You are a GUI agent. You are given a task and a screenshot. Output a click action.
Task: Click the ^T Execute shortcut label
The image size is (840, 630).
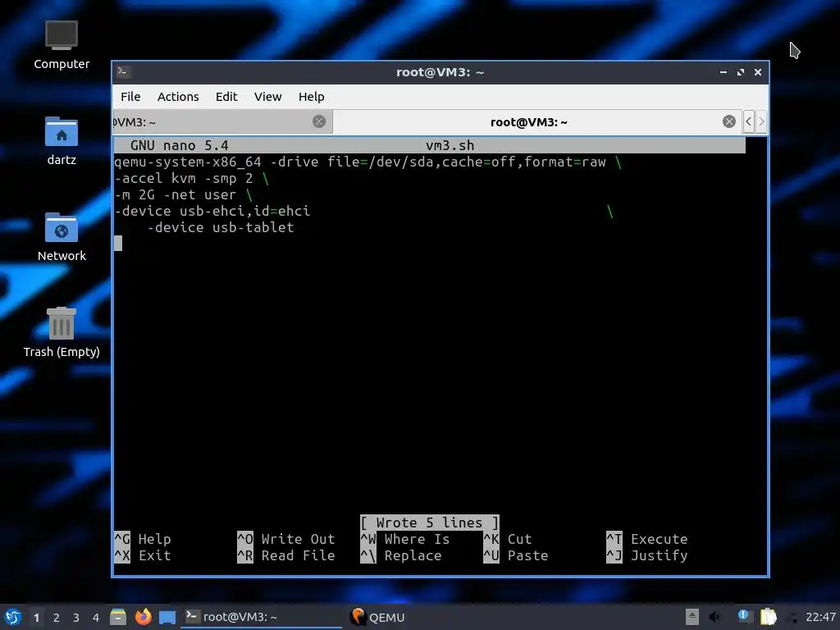click(646, 539)
